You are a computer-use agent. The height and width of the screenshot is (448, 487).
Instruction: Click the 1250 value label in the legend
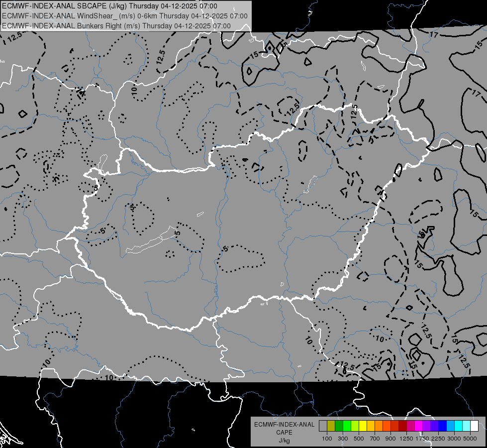[x=406, y=439]
